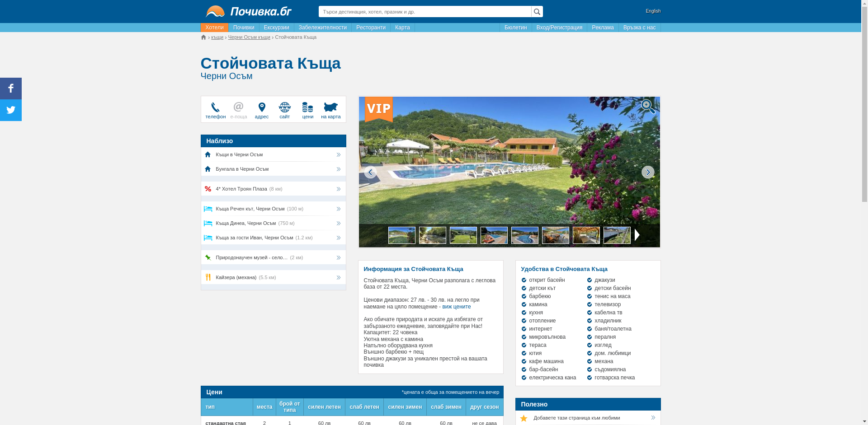The width and height of the screenshot is (868, 425).
Task: Switch the site language to English
Action: (653, 11)
